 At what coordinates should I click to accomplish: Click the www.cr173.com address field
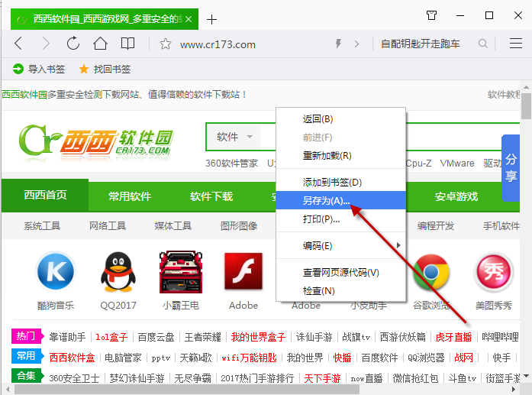218,44
